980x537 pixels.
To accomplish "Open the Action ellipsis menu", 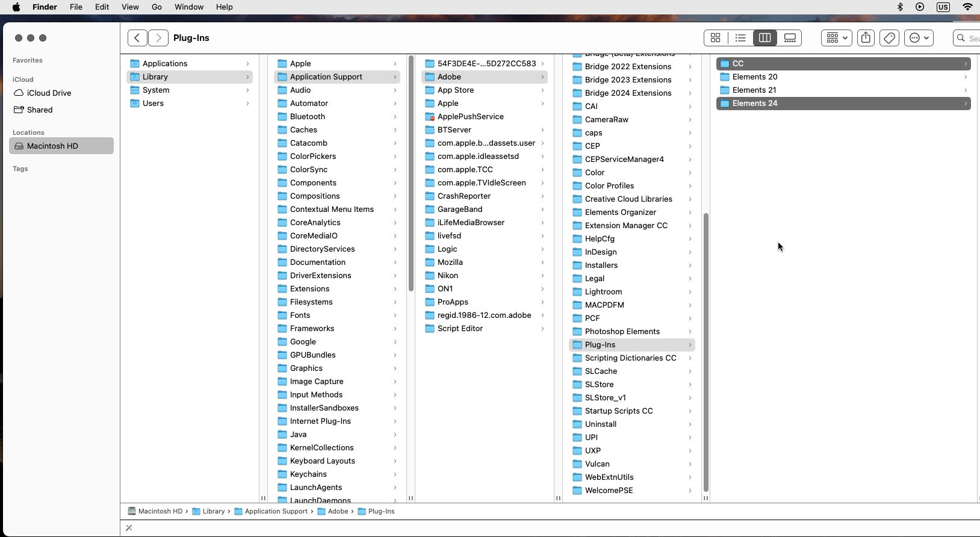I will 919,38.
